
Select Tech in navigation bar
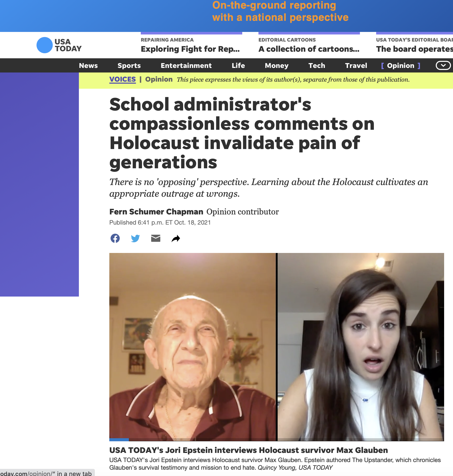pos(317,65)
